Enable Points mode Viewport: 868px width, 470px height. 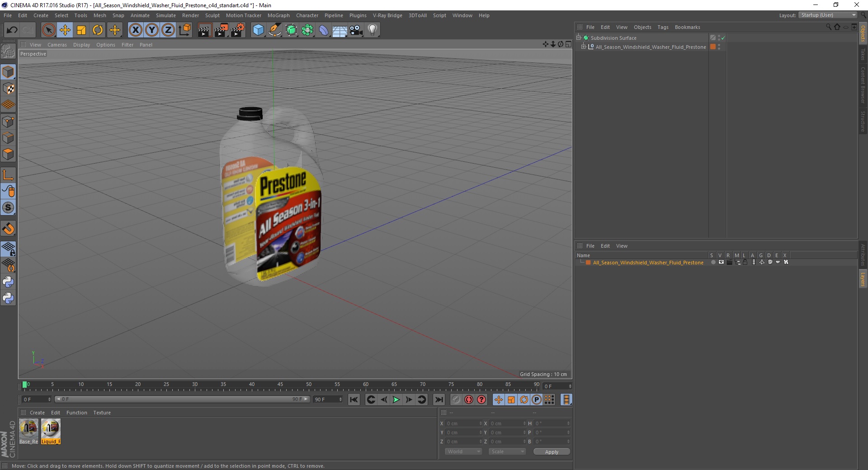point(9,122)
